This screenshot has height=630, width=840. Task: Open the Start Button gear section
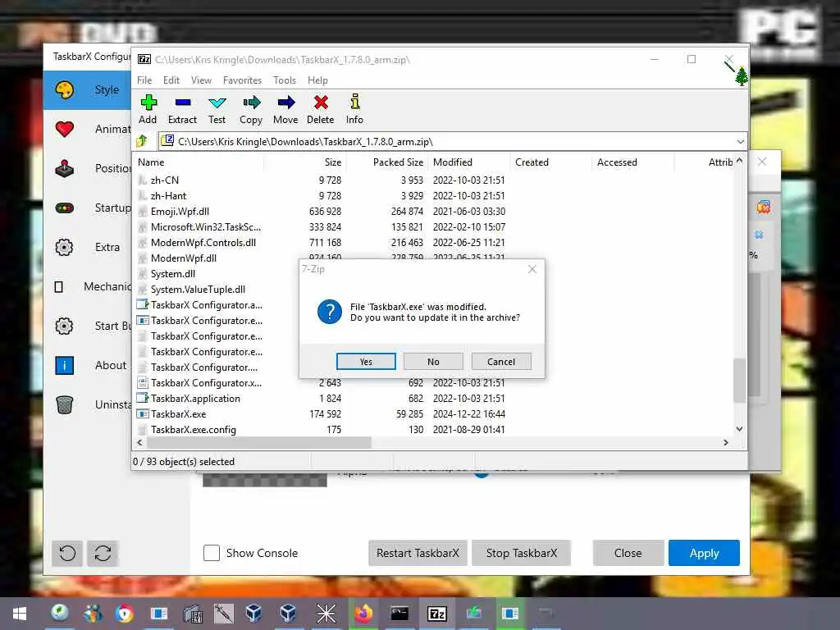[88, 326]
